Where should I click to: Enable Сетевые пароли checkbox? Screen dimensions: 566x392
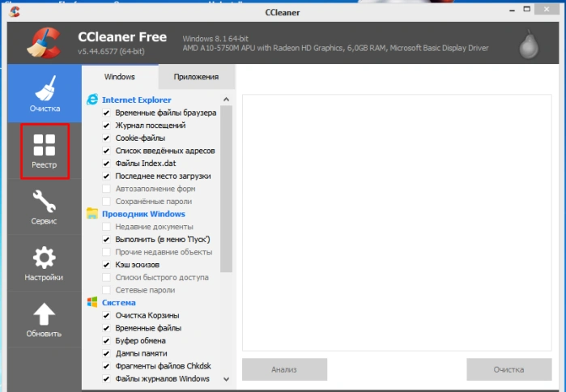(x=106, y=290)
